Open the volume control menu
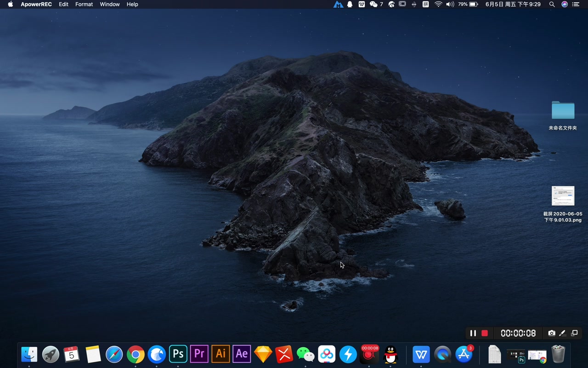This screenshot has width=588, height=368. click(450, 4)
